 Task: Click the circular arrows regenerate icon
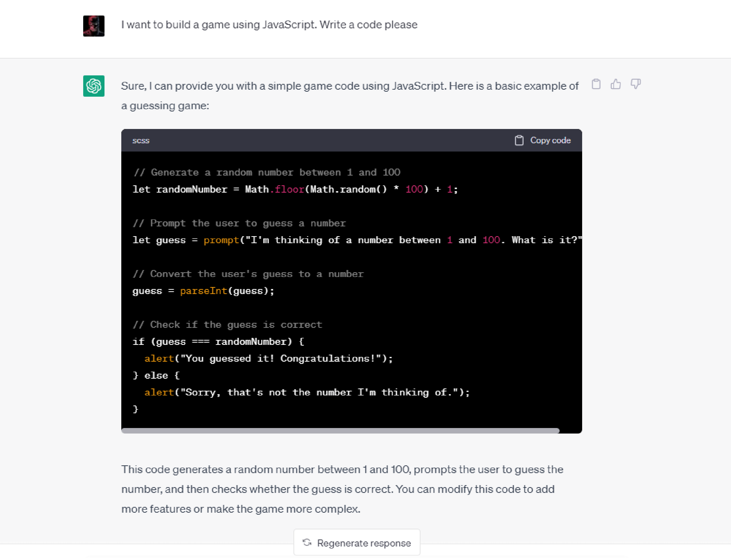[x=307, y=543]
